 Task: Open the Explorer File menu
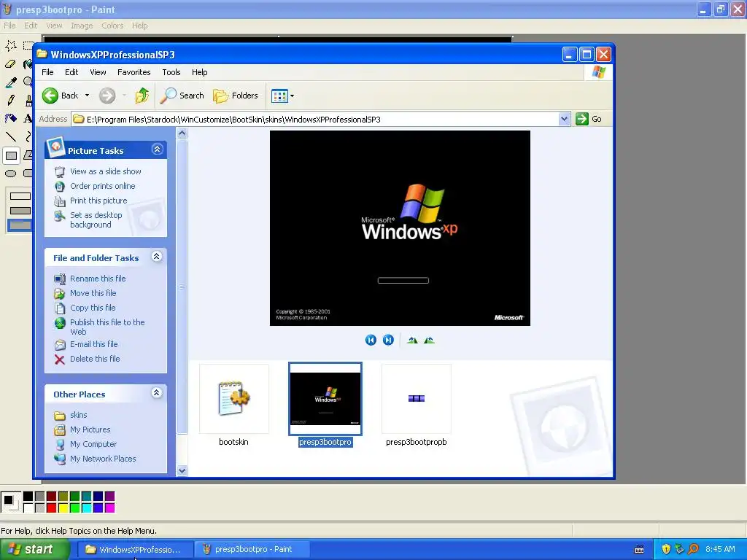pos(47,72)
